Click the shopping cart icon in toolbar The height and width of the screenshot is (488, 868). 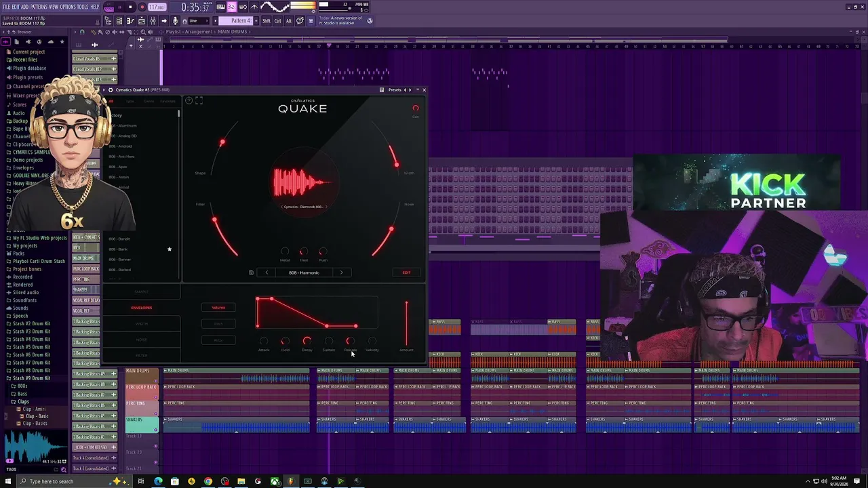click(311, 21)
